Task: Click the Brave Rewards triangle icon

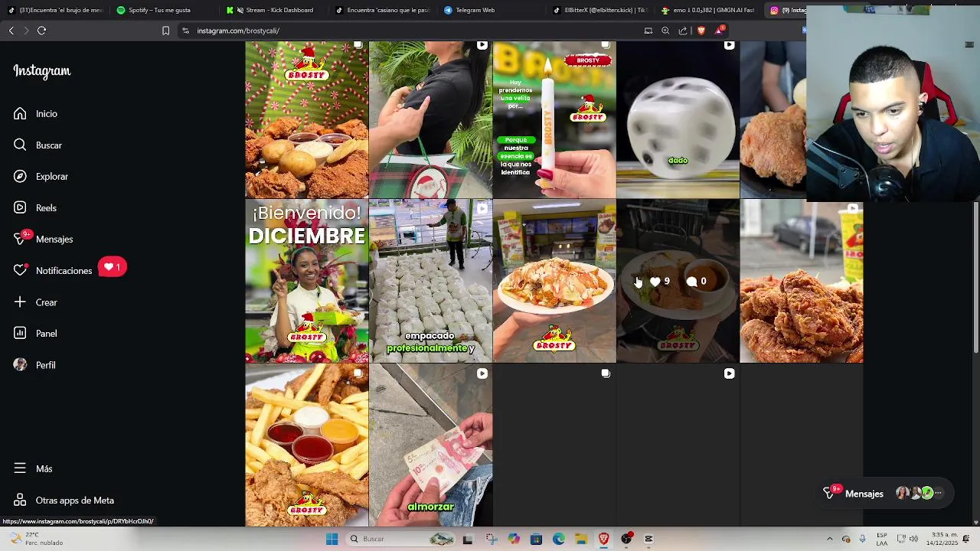Action: 719,31
